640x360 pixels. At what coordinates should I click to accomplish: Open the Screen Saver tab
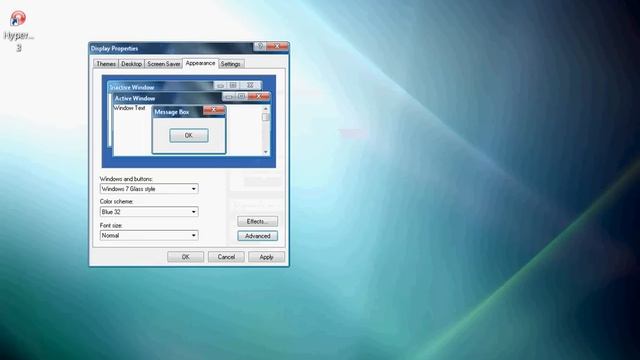(x=163, y=64)
